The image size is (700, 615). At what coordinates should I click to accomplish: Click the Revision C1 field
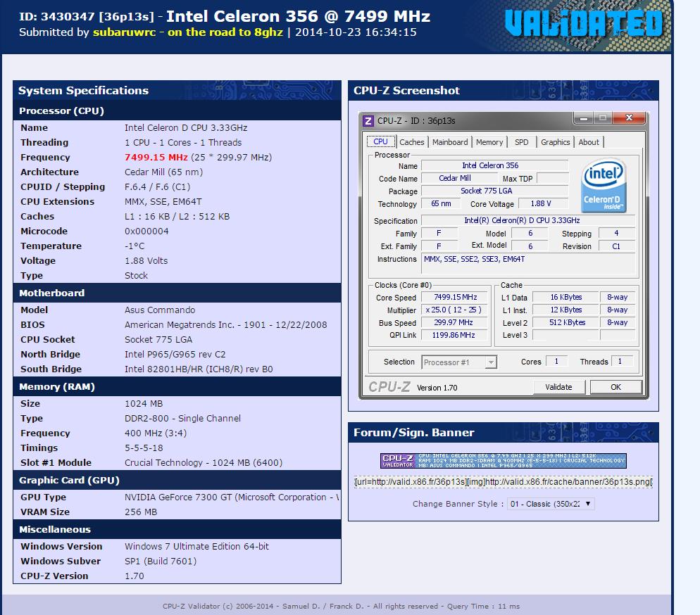point(616,246)
